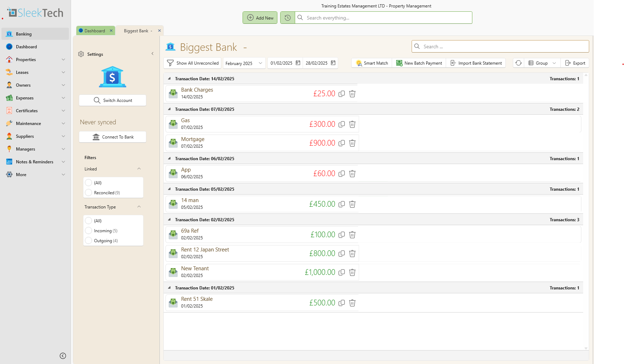Collapse the Transaction Date 07/02/2025 group
The image size is (624, 364).
(x=169, y=109)
